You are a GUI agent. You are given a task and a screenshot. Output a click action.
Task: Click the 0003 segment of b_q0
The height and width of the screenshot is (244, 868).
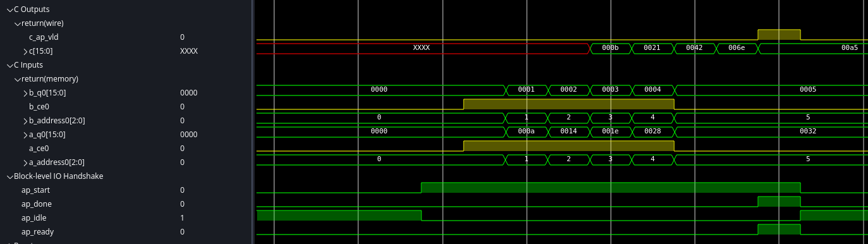[x=610, y=90]
